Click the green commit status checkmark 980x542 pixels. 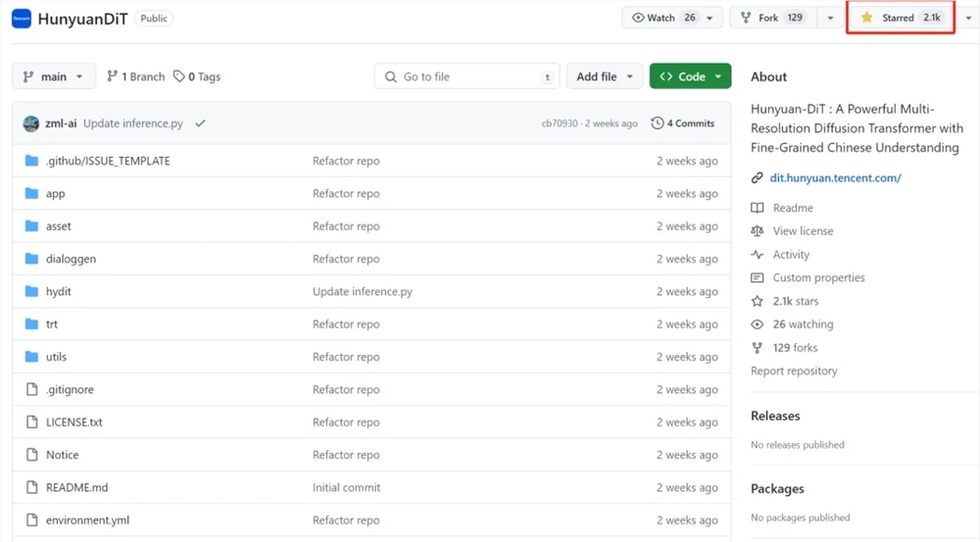(200, 123)
